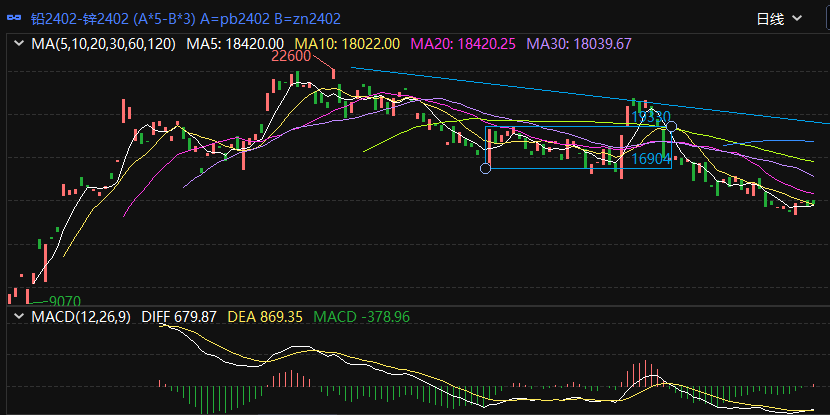Click the 16904 rectangle price label
The width and height of the screenshot is (830, 415).
[649, 158]
